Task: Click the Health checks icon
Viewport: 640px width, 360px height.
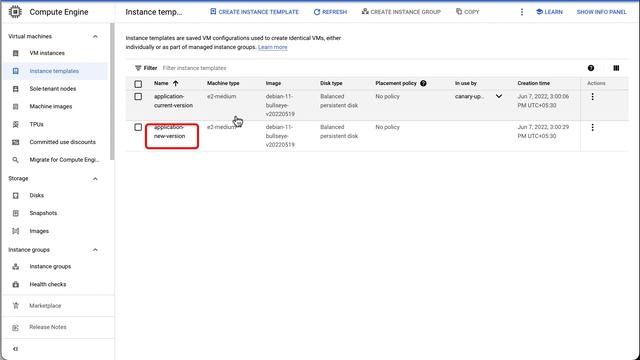Action: tap(16, 284)
